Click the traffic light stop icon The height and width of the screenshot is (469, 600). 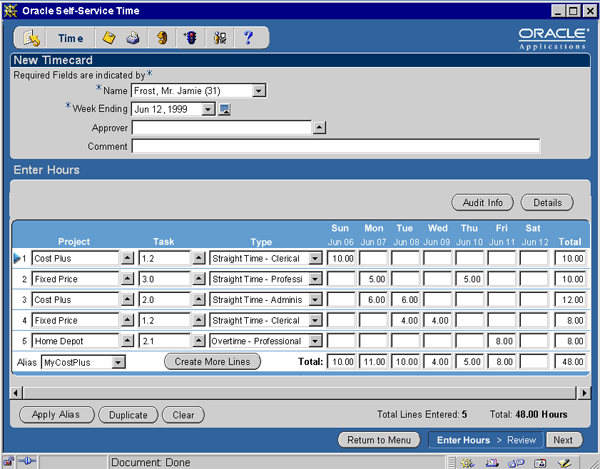191,38
